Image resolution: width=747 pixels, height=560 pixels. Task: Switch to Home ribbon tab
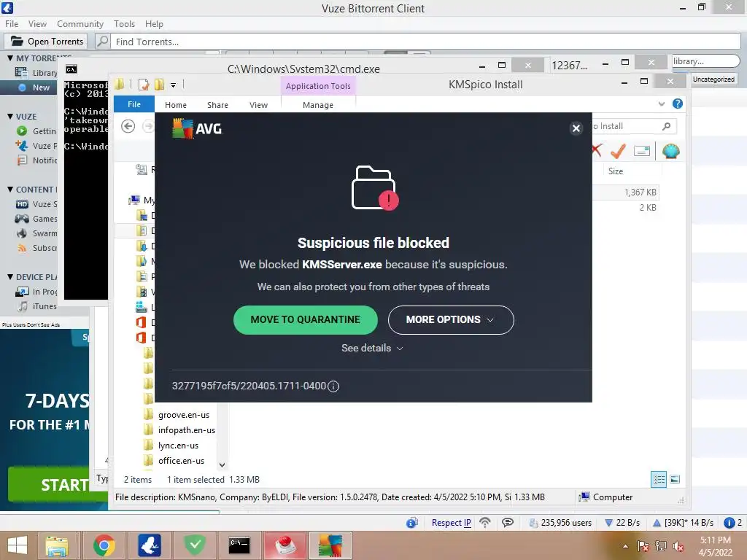[x=175, y=105]
